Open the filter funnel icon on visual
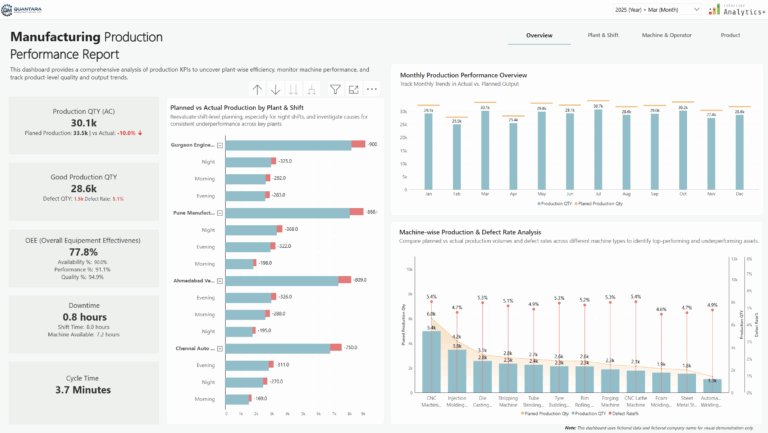The image size is (768, 433). point(335,90)
